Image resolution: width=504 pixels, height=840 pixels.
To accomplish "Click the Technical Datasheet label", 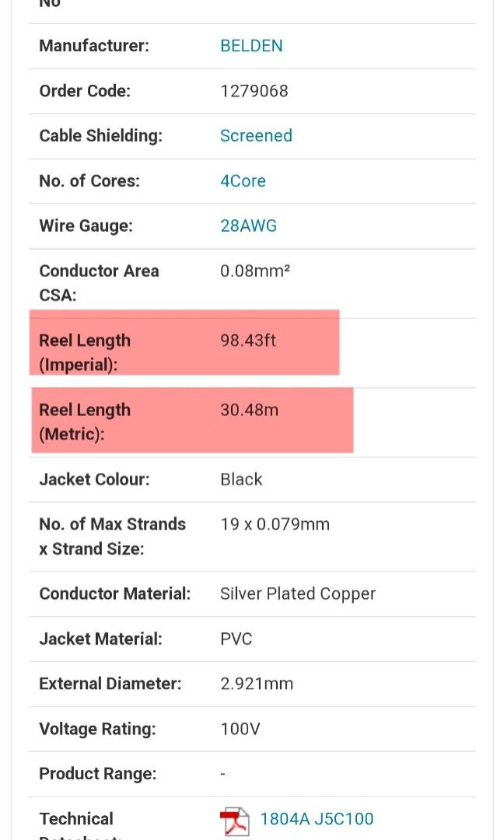I will [x=76, y=826].
